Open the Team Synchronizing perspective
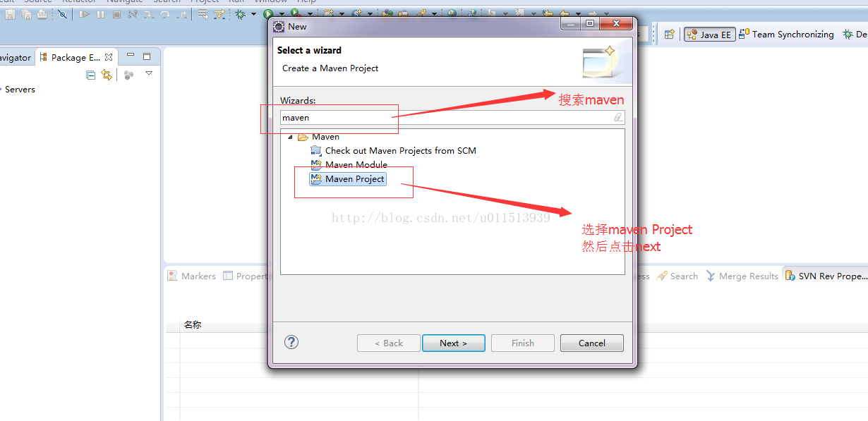 [786, 34]
